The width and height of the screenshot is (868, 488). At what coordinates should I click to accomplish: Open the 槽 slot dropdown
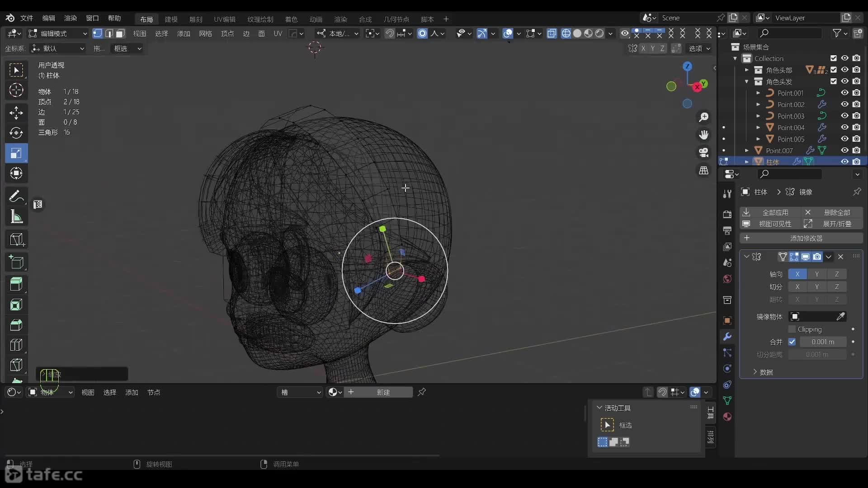coord(300,392)
